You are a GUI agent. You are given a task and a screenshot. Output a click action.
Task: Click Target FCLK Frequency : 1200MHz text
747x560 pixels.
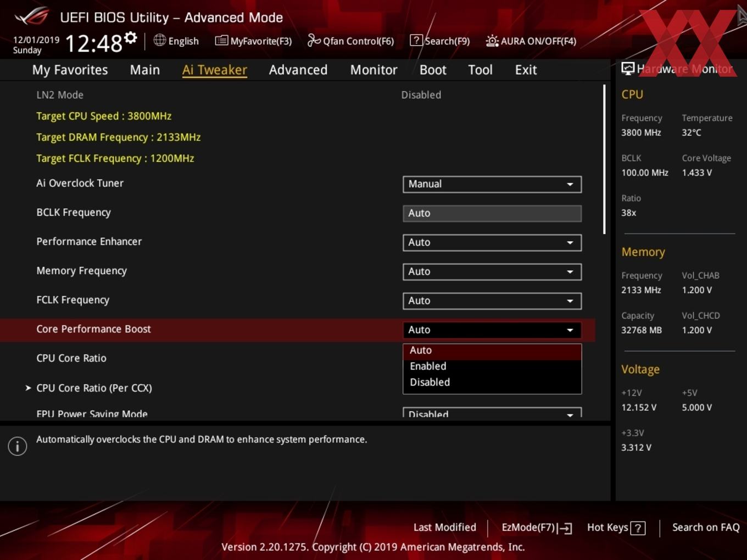click(x=115, y=158)
